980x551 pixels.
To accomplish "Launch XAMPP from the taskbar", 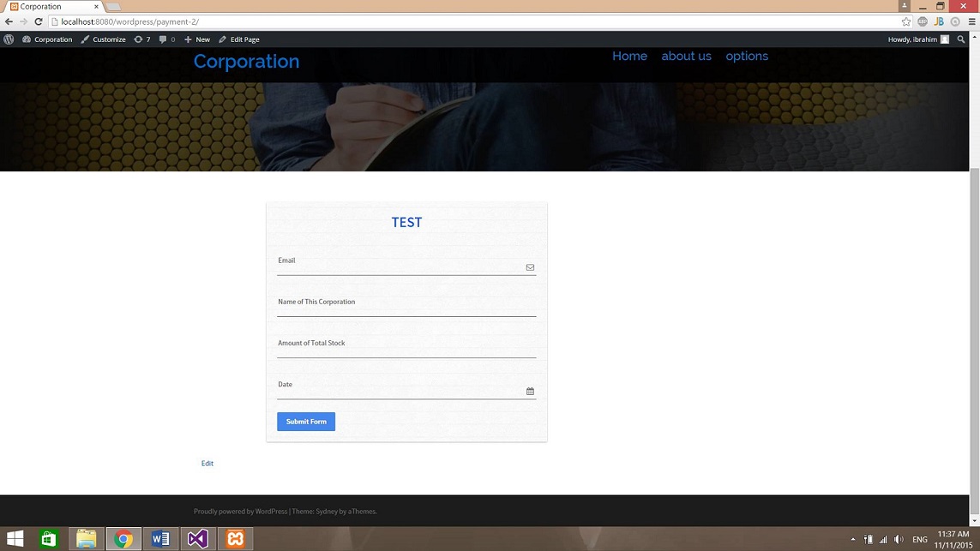I will click(235, 539).
